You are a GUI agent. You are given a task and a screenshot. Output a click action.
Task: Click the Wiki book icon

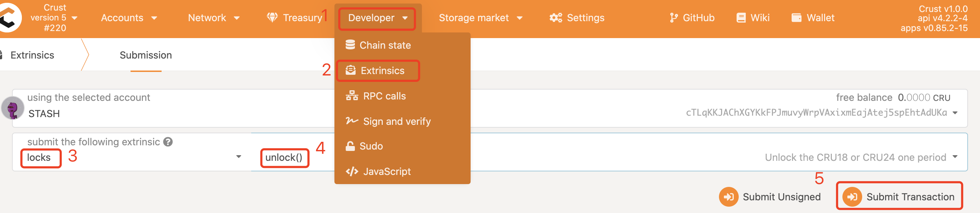tap(741, 18)
